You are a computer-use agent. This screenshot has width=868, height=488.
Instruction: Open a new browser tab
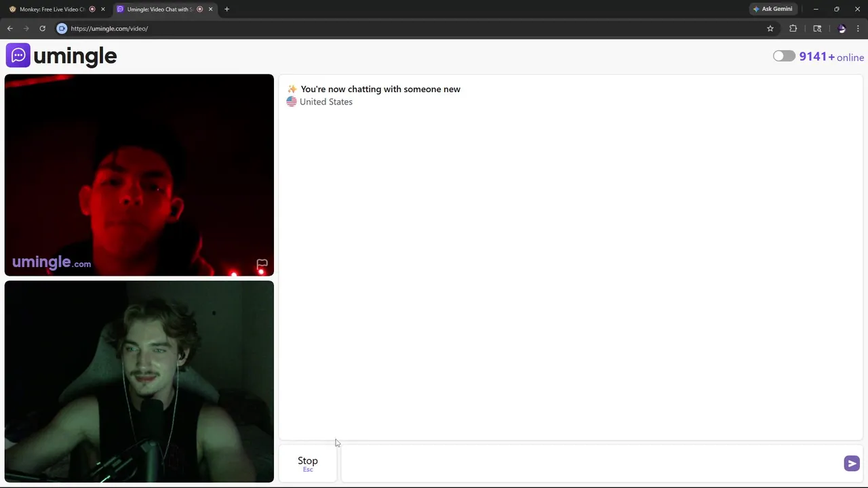pos(226,9)
